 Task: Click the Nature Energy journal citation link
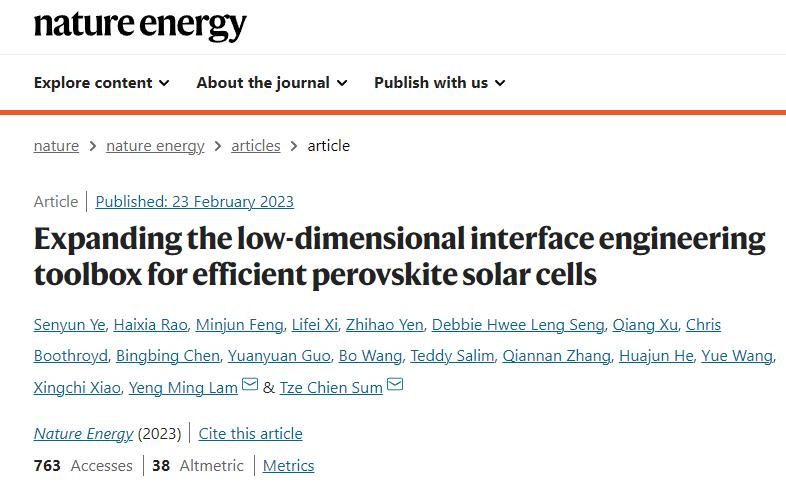click(83, 434)
